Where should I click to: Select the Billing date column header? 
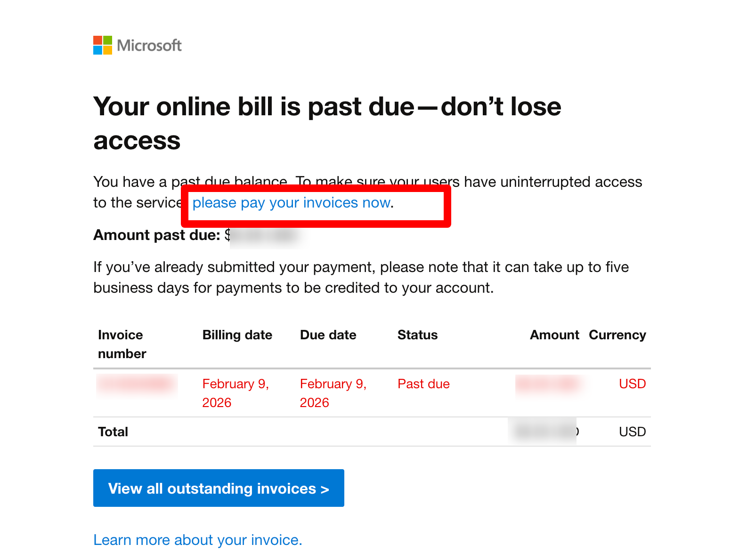click(237, 335)
